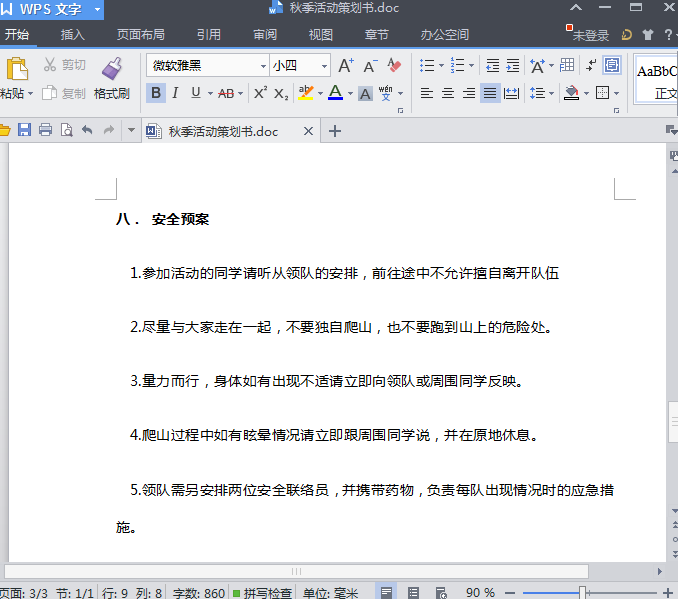Open the 开始 ribbon tab
The image size is (678, 599).
[x=17, y=35]
